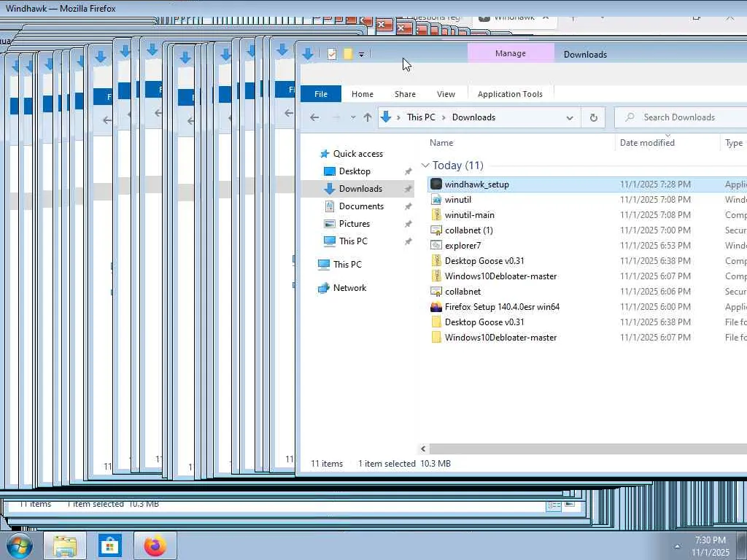Switch to the Home ribbon tab

(363, 94)
